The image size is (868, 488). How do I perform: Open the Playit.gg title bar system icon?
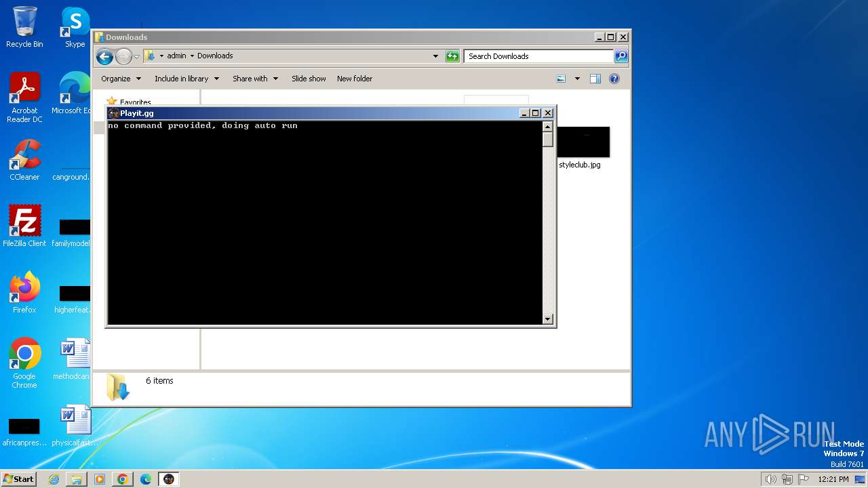pyautogui.click(x=113, y=113)
